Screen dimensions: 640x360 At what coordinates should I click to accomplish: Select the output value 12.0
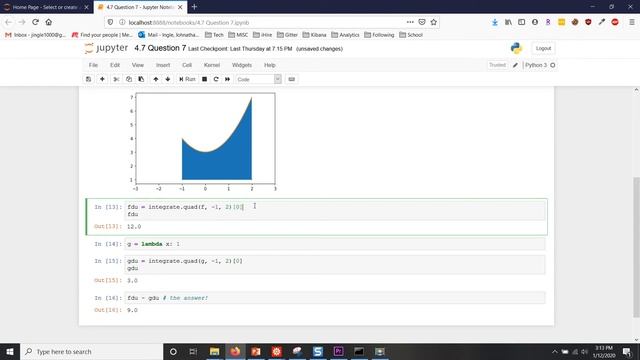tap(134, 227)
